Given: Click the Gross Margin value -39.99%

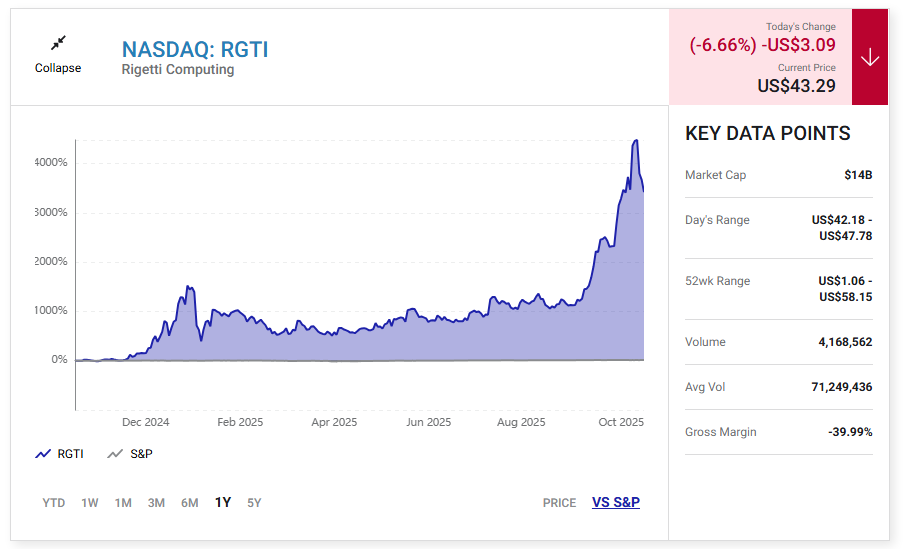Looking at the screenshot, I should point(850,432).
